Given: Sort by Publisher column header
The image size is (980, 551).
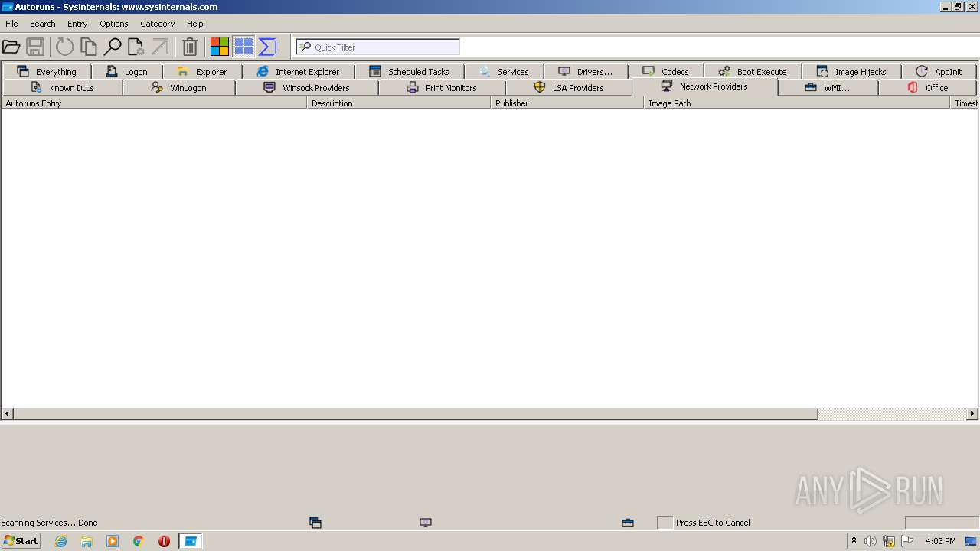Looking at the screenshot, I should [567, 103].
